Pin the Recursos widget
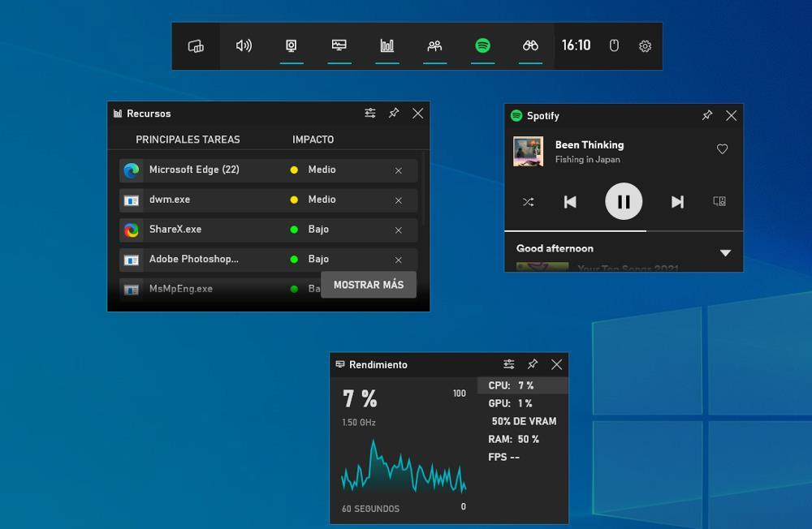 tap(394, 113)
